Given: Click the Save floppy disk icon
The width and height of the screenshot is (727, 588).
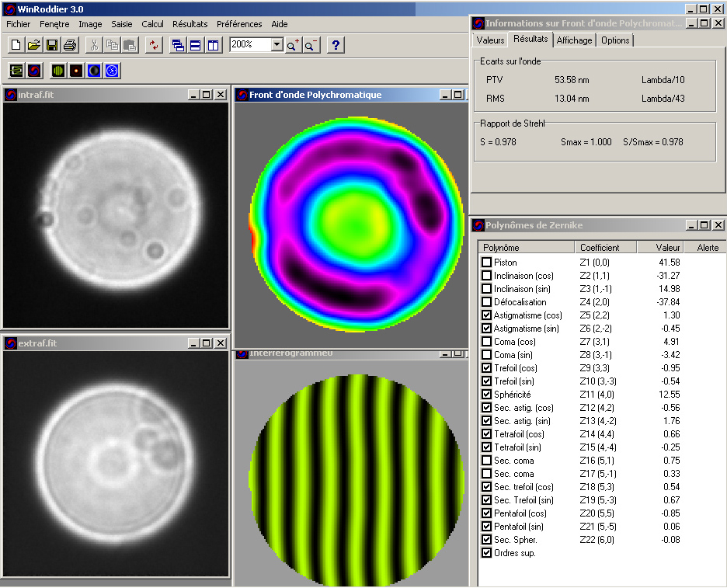Looking at the screenshot, I should 52,45.
